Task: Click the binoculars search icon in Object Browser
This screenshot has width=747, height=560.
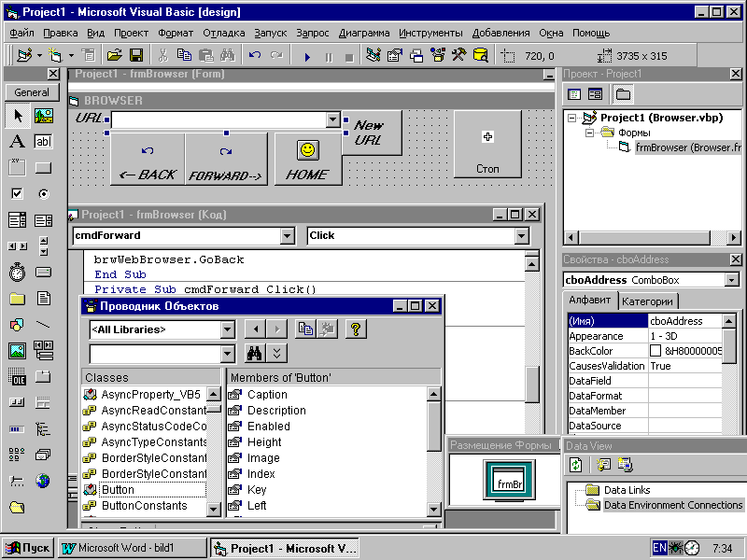Action: click(x=254, y=354)
